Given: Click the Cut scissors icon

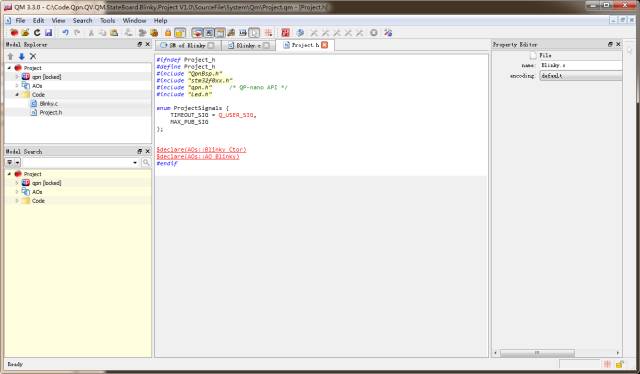Looking at the screenshot, I should (x=91, y=33).
